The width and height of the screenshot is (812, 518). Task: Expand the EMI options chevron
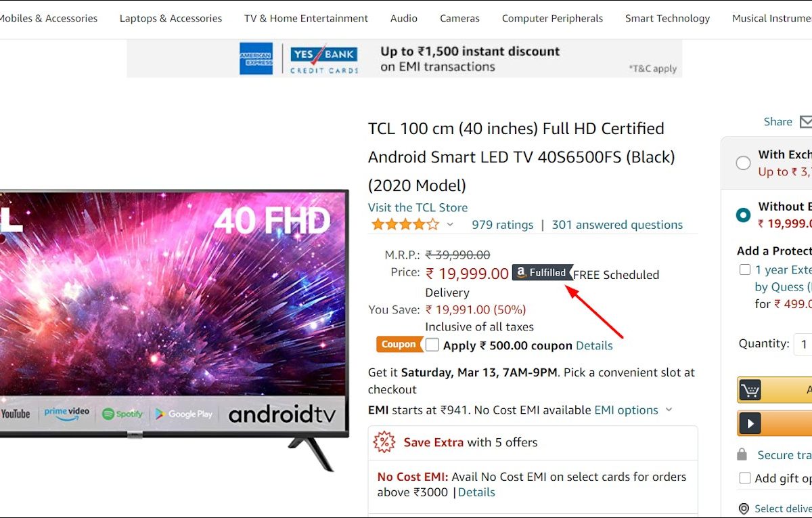(x=669, y=410)
